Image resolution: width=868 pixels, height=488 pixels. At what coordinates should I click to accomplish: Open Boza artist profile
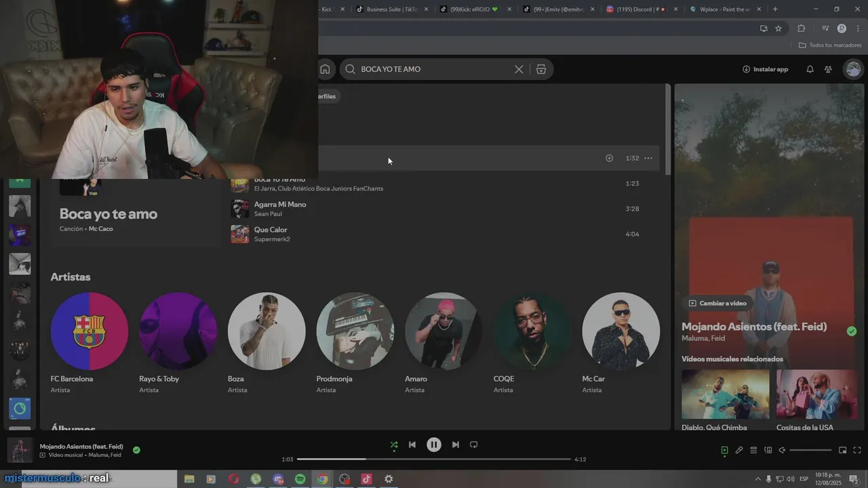coord(267,331)
